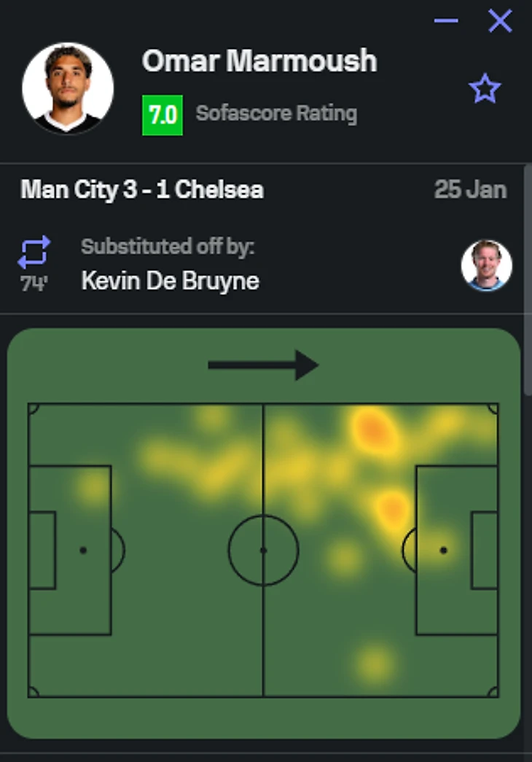Open Kevin De Bruyne's name link
This screenshot has width=532, height=762.
coord(170,281)
